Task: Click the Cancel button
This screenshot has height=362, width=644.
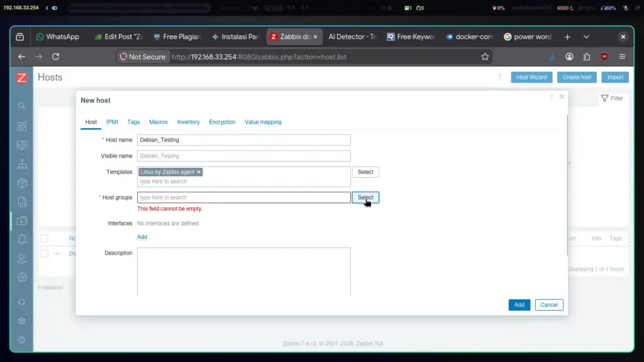Action: tap(548, 305)
